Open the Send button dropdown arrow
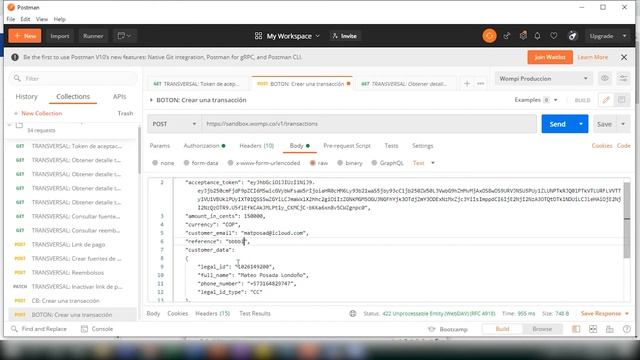The width and height of the screenshot is (640, 360). (x=580, y=124)
